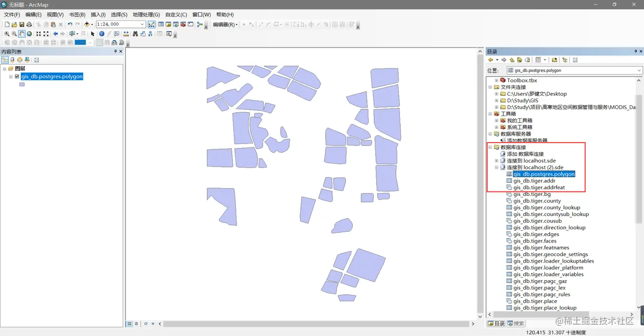The image size is (644, 336).
Task: Collapse 连接到 localhost (2).sde connection
Action: (496, 168)
